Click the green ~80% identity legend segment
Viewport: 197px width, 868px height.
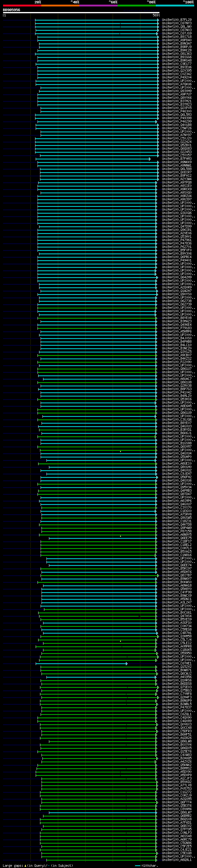[x=137, y=6]
